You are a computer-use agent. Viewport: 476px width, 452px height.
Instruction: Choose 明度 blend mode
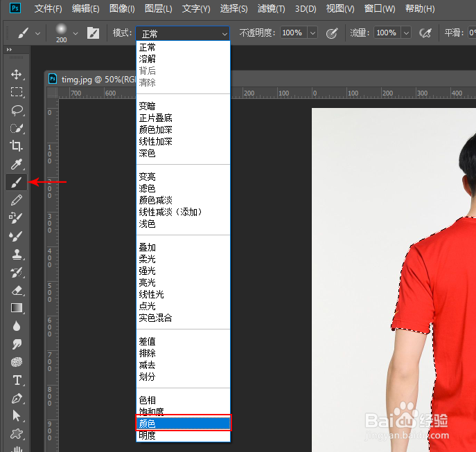click(x=183, y=435)
